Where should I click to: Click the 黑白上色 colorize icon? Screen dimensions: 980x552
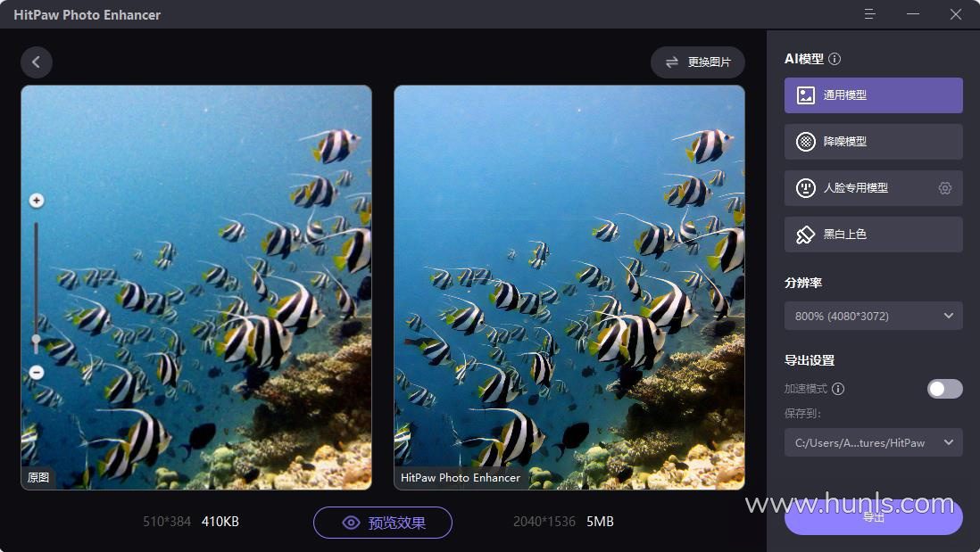[806, 235]
